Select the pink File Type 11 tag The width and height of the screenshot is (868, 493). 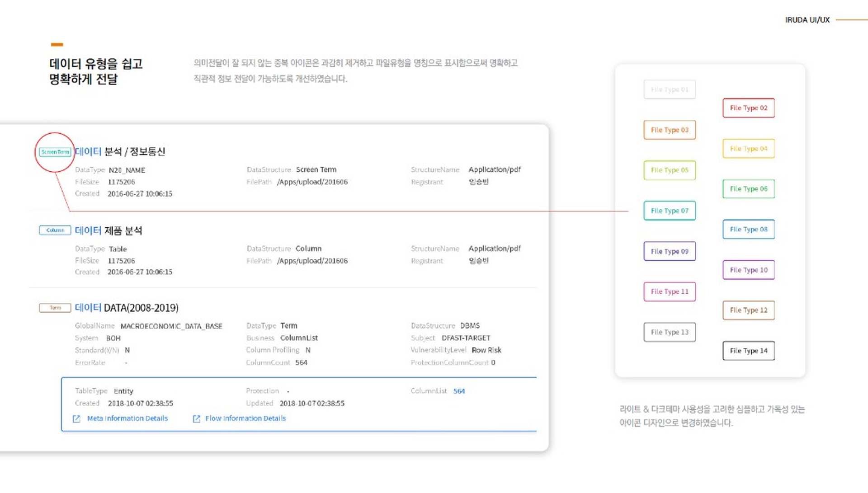point(670,292)
